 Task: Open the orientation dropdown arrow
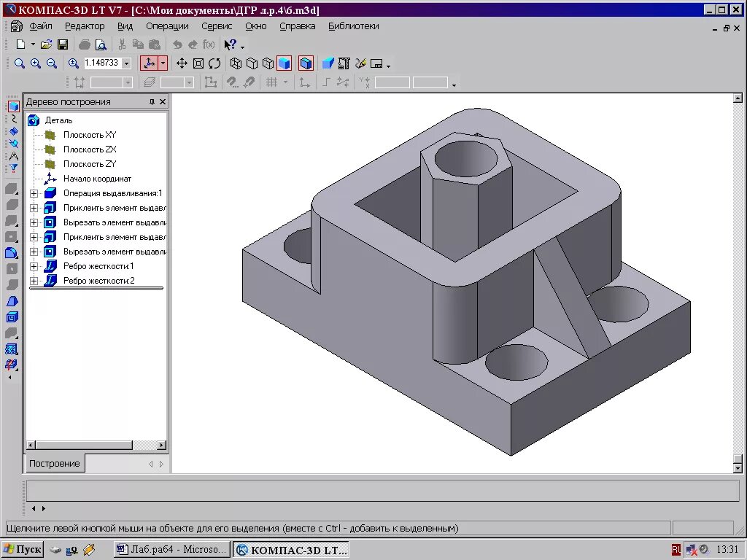[x=163, y=63]
